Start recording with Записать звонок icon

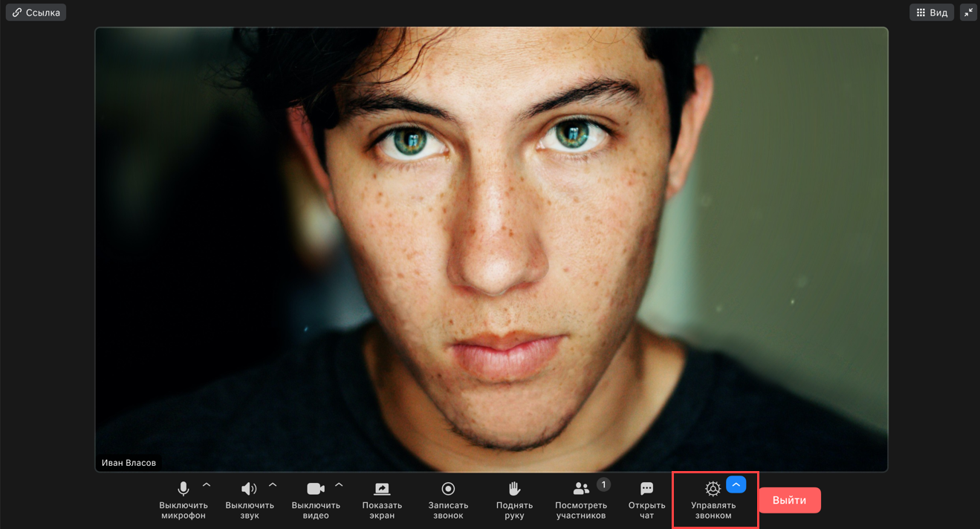point(448,489)
